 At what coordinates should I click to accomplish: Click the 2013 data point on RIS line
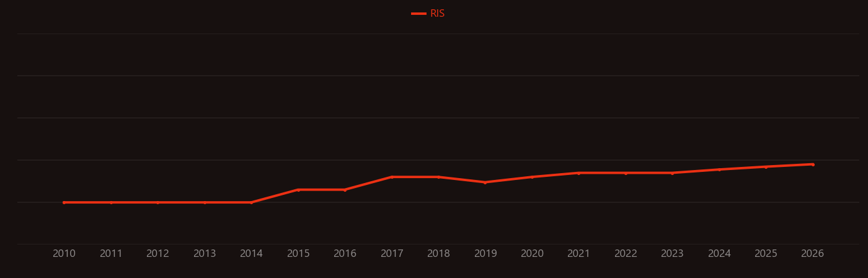pyautogui.click(x=205, y=202)
